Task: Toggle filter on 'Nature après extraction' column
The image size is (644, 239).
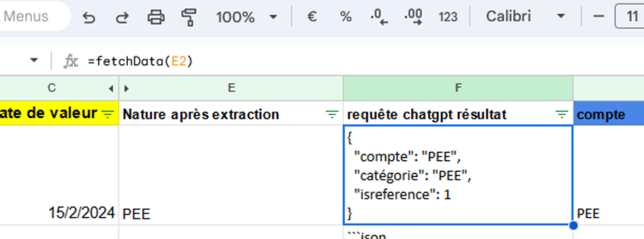Action: [x=331, y=114]
